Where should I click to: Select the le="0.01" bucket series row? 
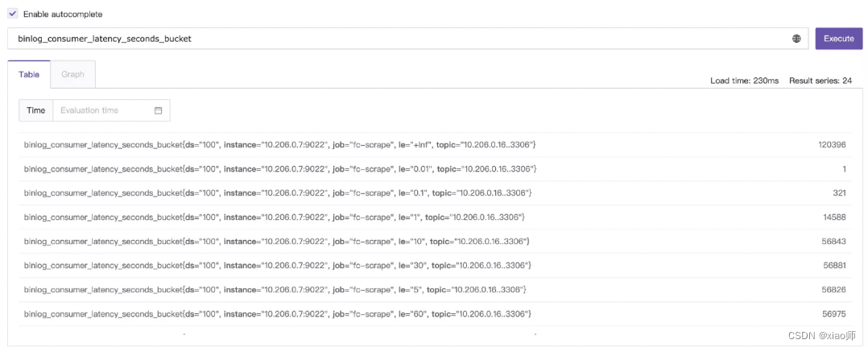pos(435,168)
